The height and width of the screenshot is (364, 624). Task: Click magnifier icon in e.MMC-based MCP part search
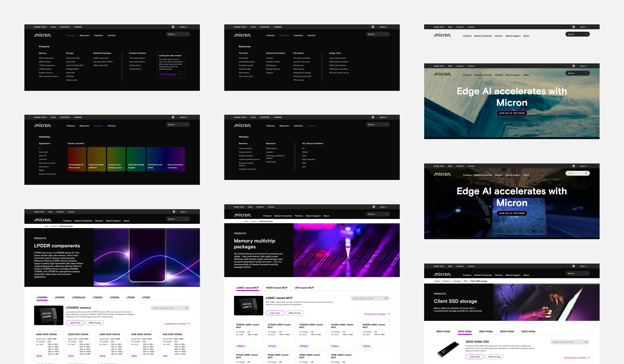[386, 298]
